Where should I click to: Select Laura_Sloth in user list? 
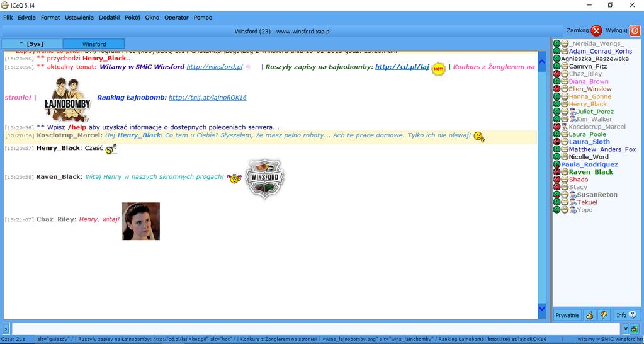pyautogui.click(x=589, y=142)
